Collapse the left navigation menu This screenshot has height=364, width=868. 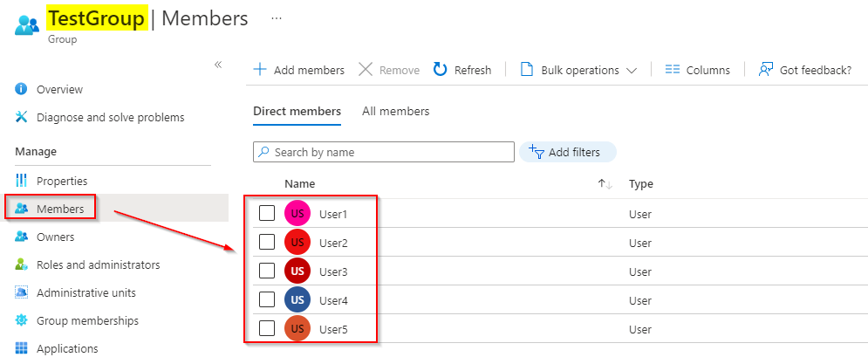tap(218, 65)
